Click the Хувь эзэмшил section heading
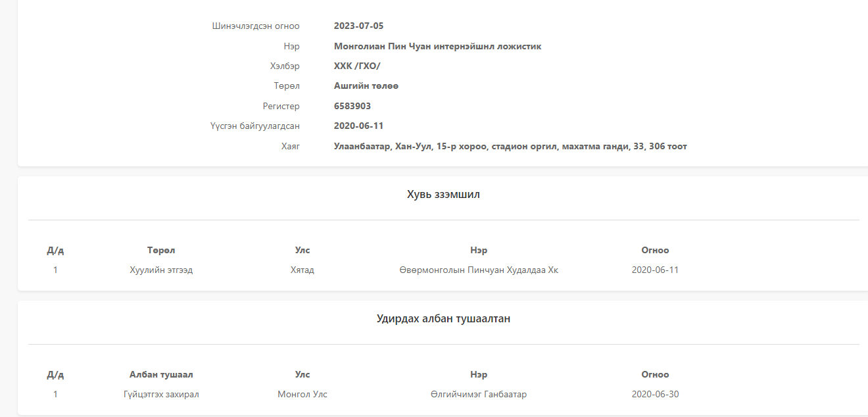Image resolution: width=868 pixels, height=417 pixels. pyautogui.click(x=443, y=195)
